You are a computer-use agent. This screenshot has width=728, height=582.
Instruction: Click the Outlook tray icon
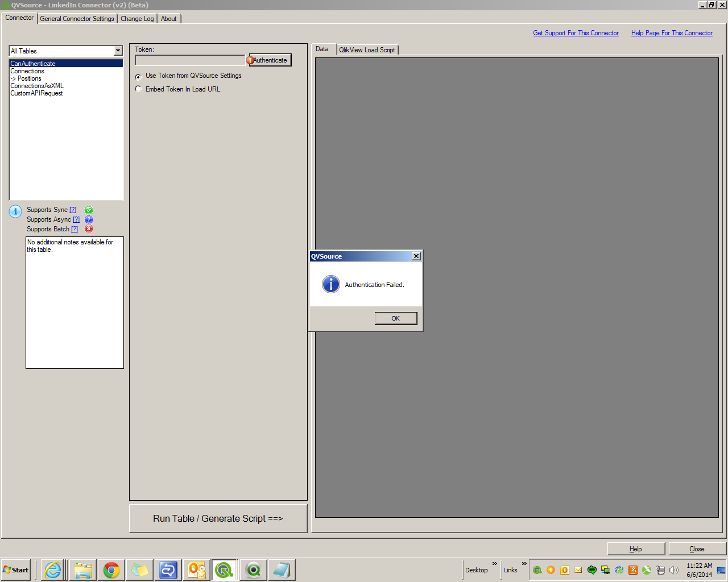[565, 570]
